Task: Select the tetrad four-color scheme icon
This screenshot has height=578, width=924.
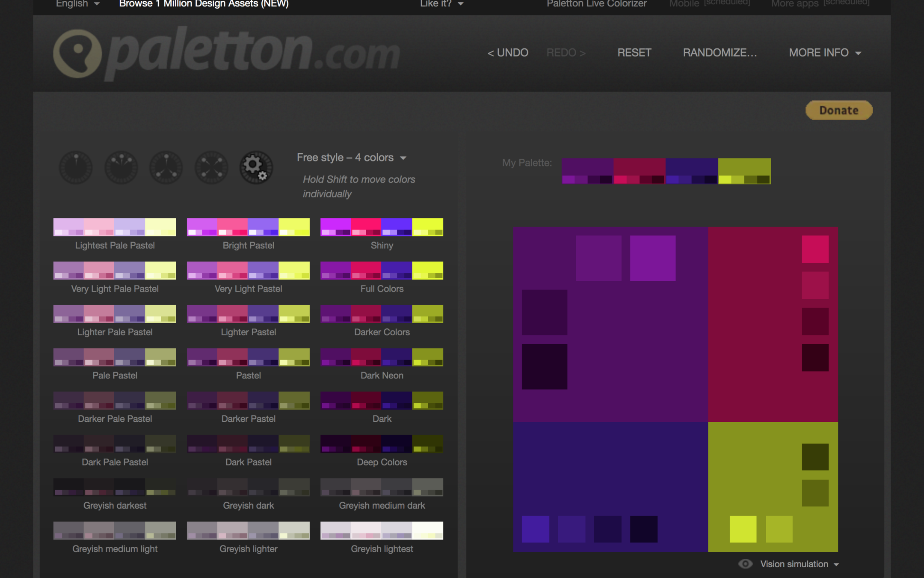Action: pyautogui.click(x=211, y=167)
